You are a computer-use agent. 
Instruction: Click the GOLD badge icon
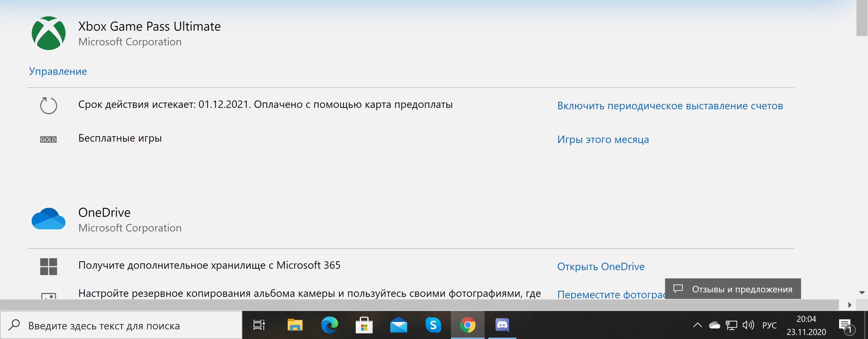(x=48, y=139)
